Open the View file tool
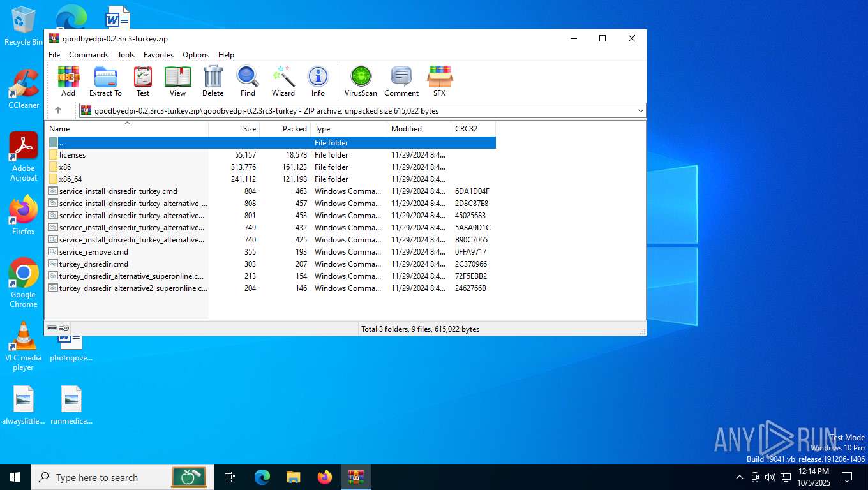 [177, 81]
